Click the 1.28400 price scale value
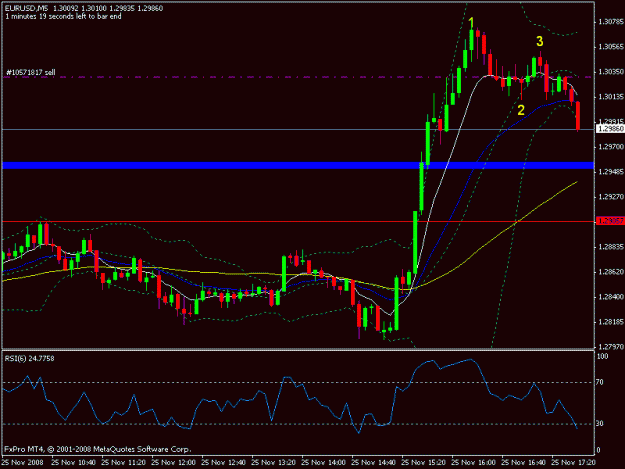 (611, 297)
